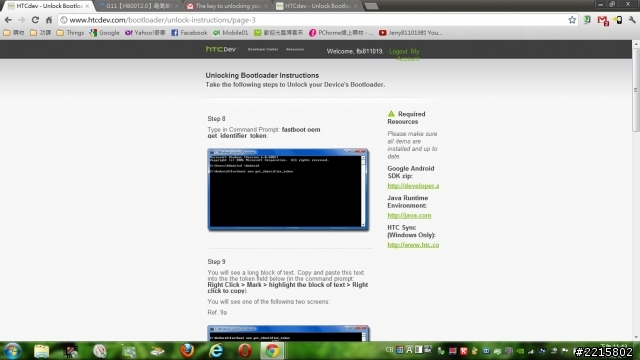Open the Developer Center menu
640x360 pixels.
[x=262, y=49]
